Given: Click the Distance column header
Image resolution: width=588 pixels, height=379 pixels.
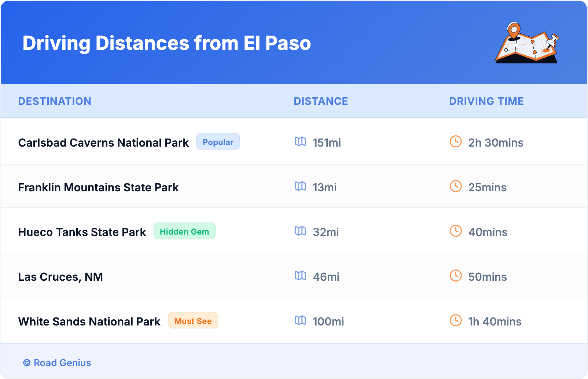Looking at the screenshot, I should point(321,101).
